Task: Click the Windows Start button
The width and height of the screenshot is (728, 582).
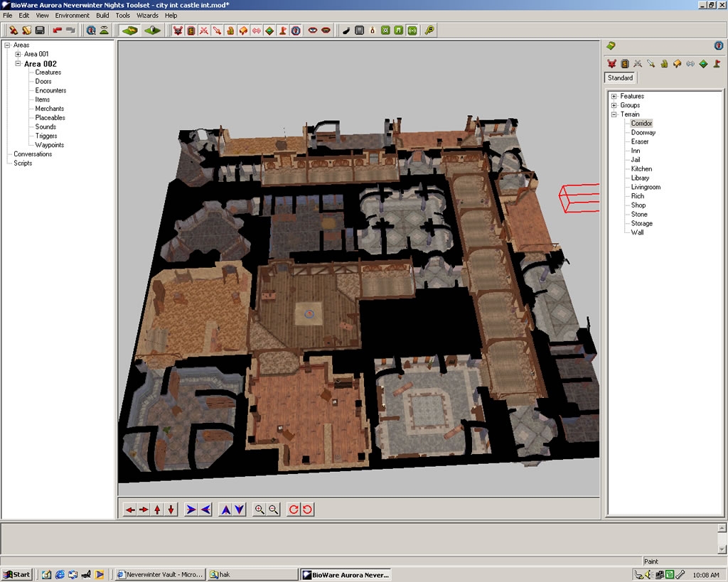Action: pos(17,574)
